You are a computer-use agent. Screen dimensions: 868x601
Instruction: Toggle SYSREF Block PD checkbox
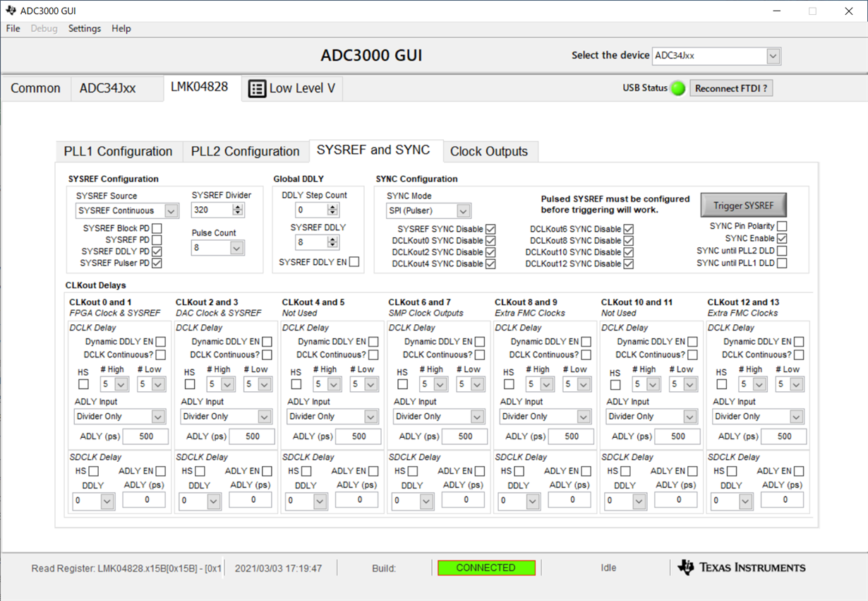157,228
